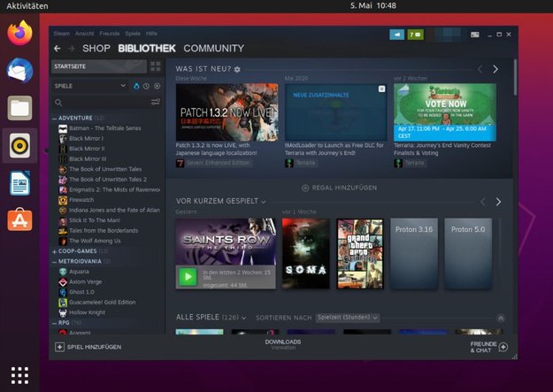Click the Regal hinzufügen label
This screenshot has height=392, width=553.
pyautogui.click(x=344, y=188)
